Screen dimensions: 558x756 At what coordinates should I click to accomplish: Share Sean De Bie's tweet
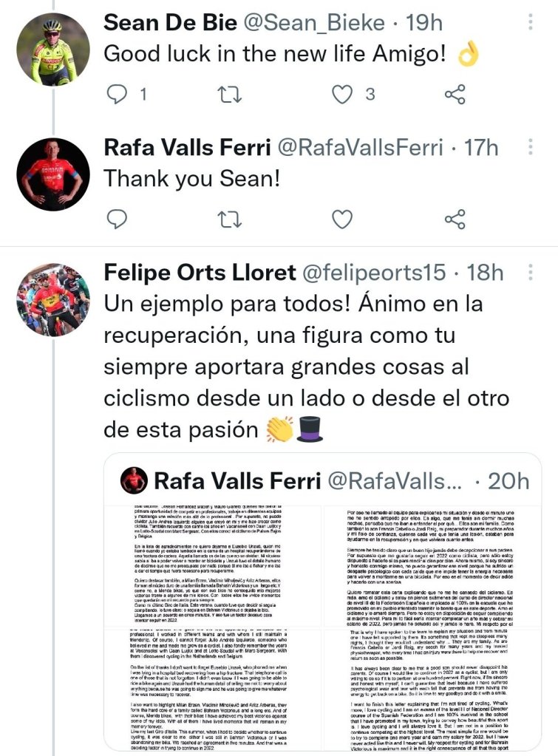click(455, 94)
